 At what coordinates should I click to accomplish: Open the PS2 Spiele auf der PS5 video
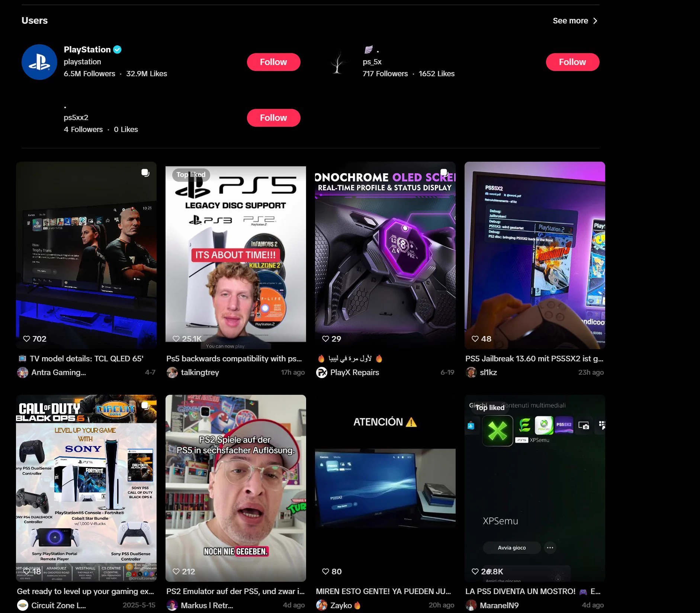click(236, 488)
